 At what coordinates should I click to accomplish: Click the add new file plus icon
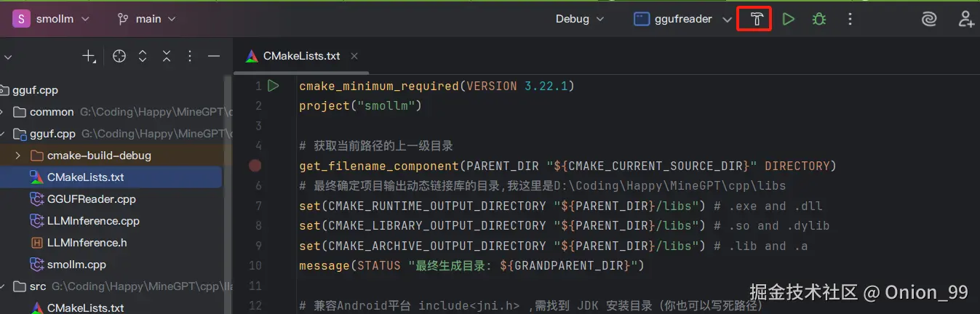tap(89, 56)
